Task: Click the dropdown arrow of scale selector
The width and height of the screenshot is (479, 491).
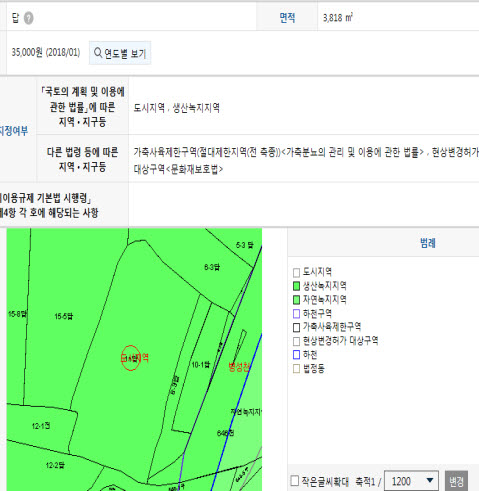Action: [430, 480]
